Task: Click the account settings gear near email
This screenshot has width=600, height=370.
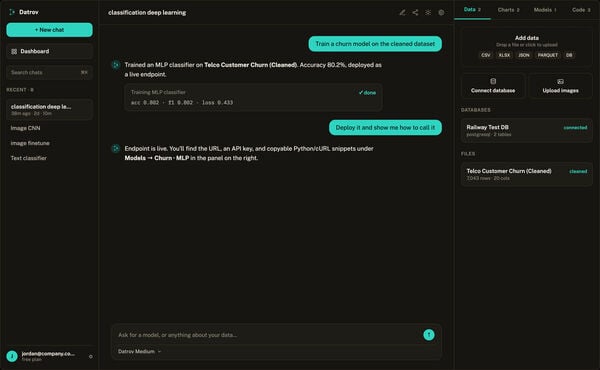Action: [91, 357]
